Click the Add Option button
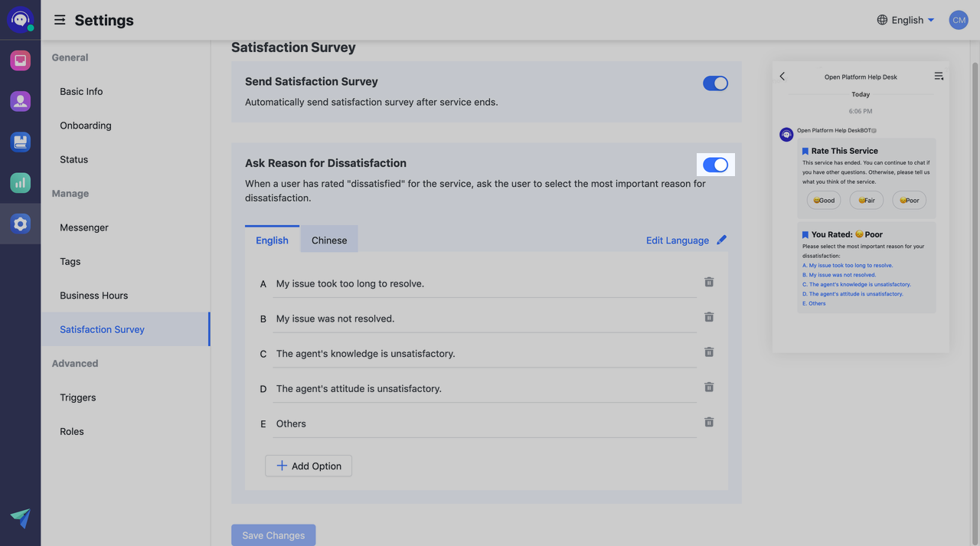The image size is (980, 546). pos(309,466)
